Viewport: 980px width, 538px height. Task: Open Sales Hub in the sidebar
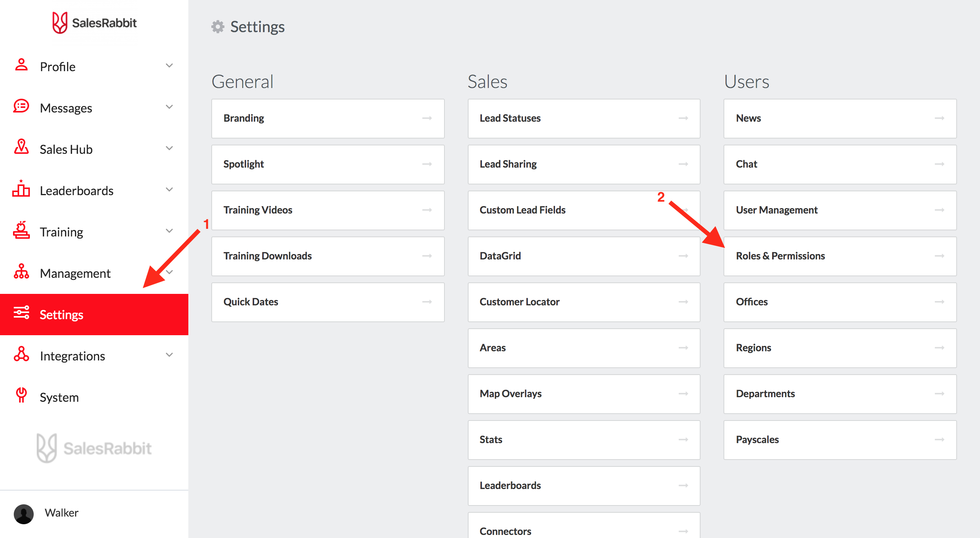click(x=94, y=149)
